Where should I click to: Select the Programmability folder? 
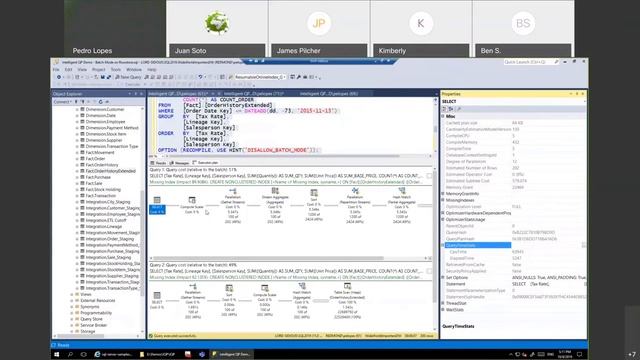[96, 313]
